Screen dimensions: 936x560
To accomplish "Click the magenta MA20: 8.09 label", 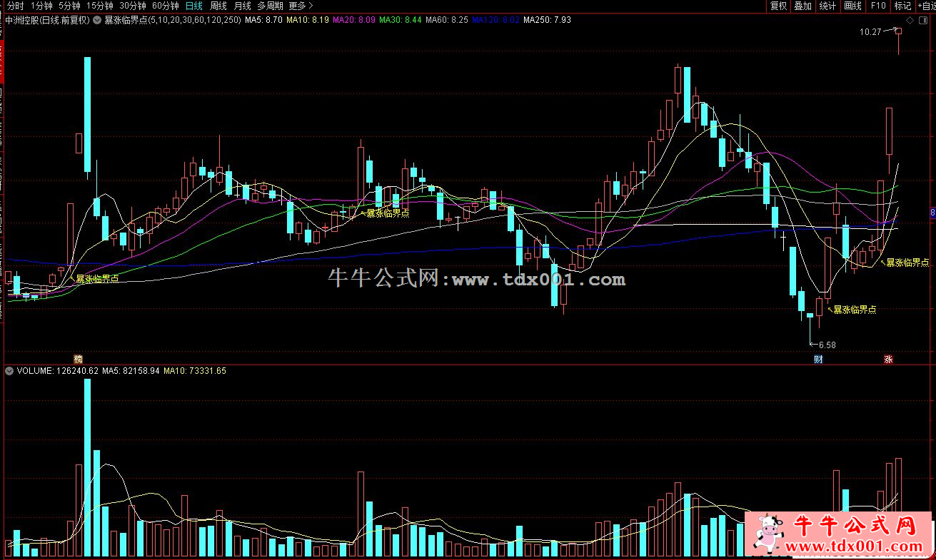I will pos(354,20).
